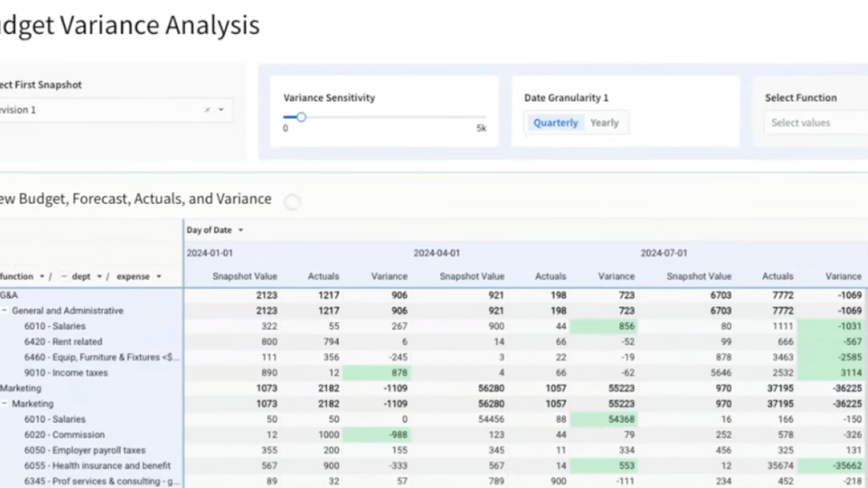
Task: Select the 6055 - Health insurance and benefit row
Action: point(97,465)
